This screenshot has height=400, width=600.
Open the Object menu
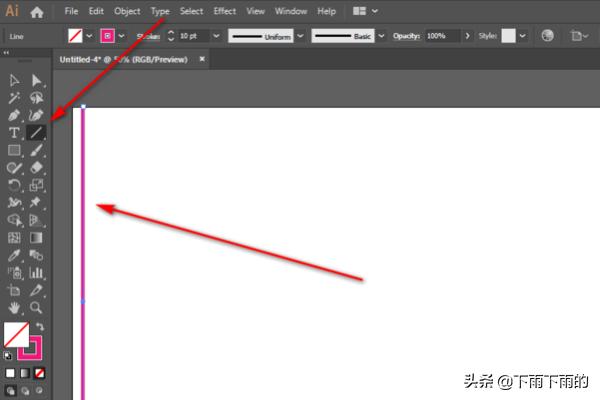point(127,11)
